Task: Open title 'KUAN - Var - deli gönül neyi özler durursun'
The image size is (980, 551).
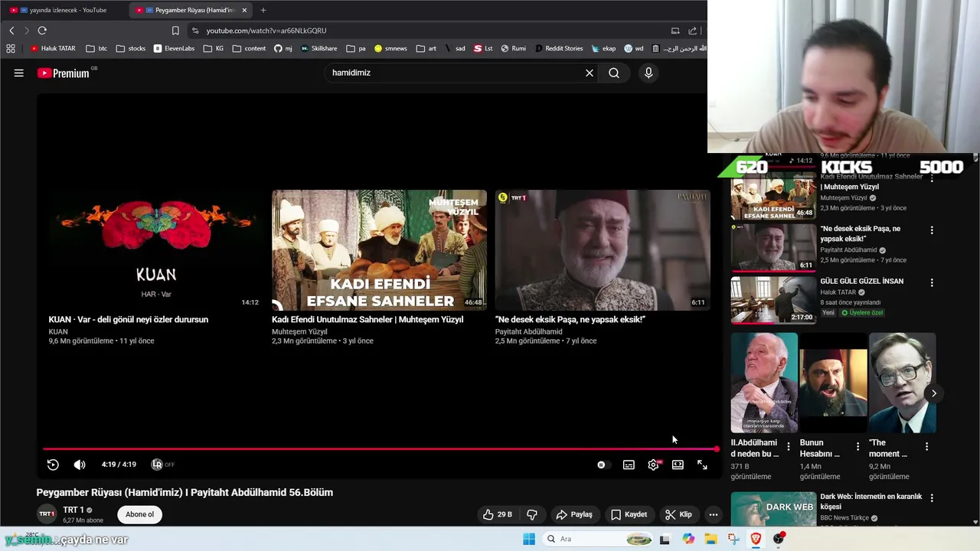Action: 129,319
